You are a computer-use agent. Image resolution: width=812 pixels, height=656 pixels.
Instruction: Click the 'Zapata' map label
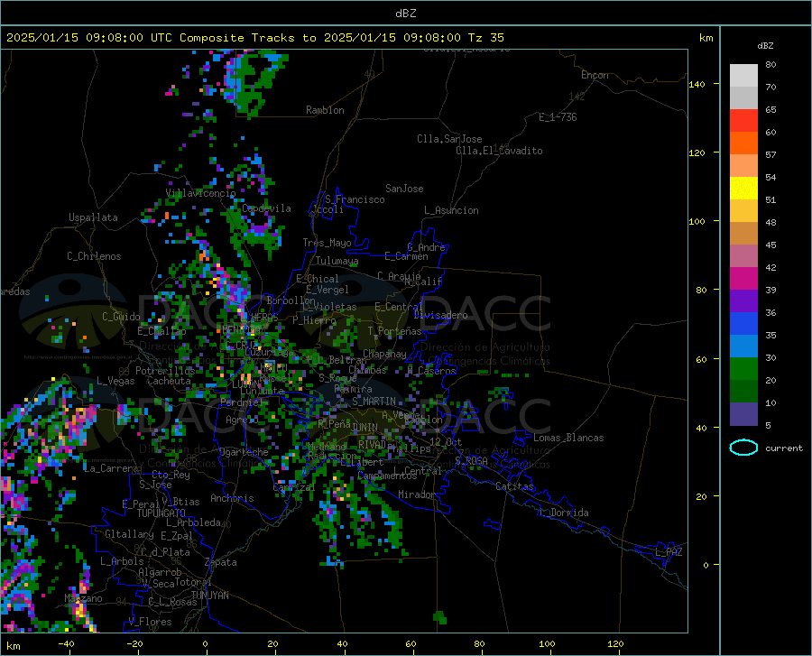click(221, 562)
